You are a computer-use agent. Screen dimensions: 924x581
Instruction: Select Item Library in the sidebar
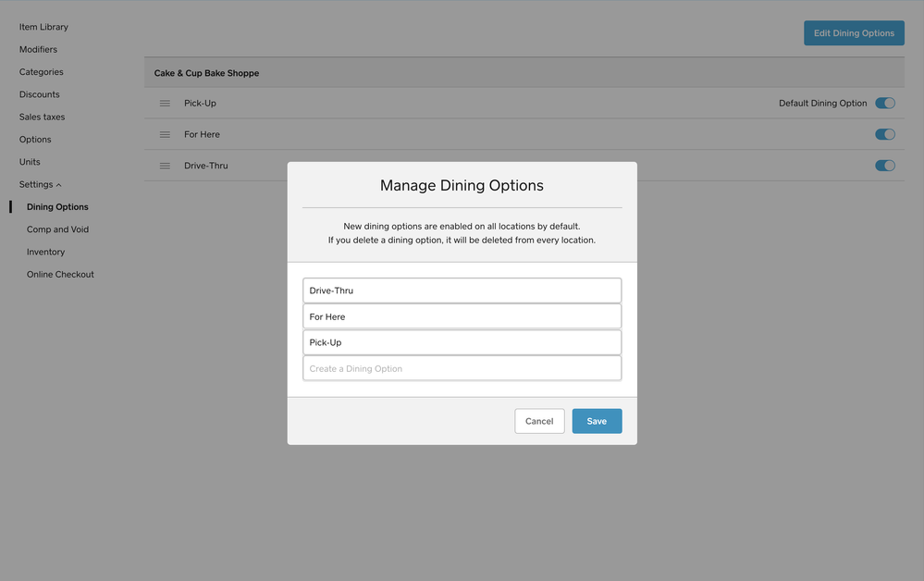(x=43, y=26)
